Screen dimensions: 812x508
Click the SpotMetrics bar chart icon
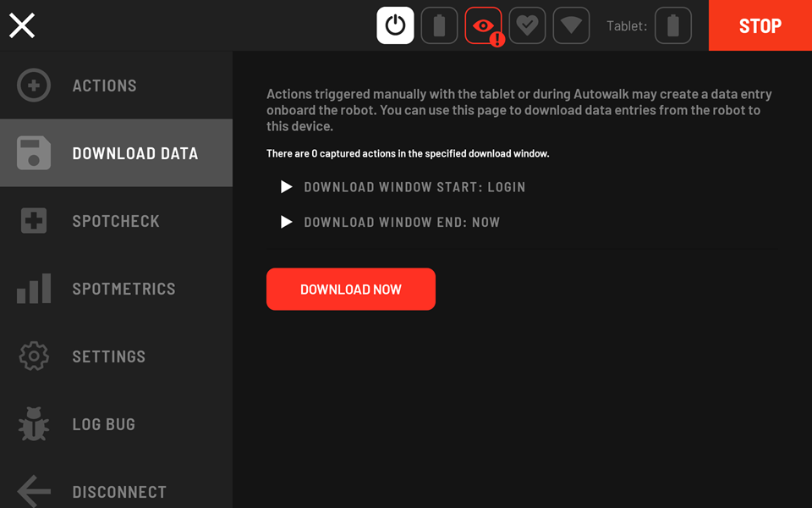click(x=34, y=288)
